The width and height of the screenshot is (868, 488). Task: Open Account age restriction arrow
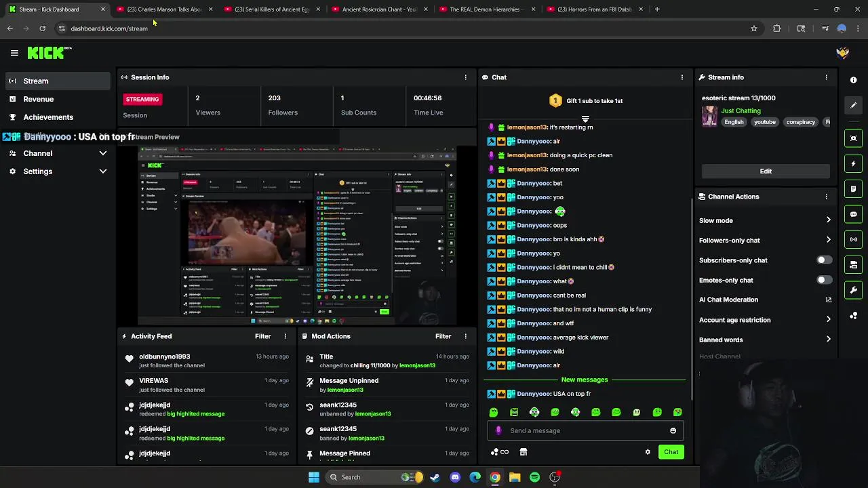[828, 320]
